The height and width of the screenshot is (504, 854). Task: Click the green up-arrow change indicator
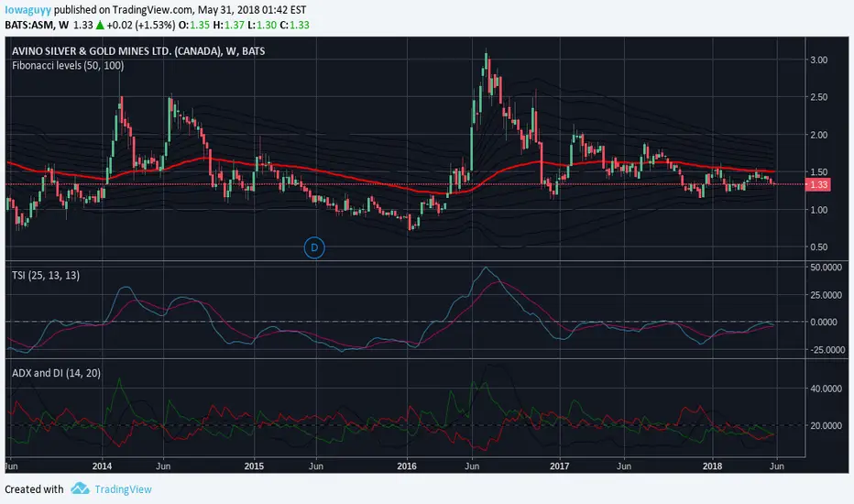tap(100, 25)
